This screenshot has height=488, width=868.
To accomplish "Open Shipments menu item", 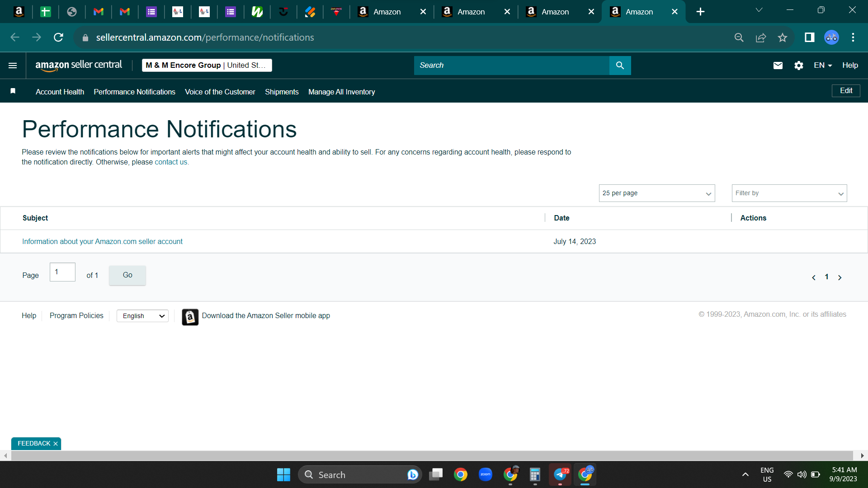I will (x=282, y=92).
